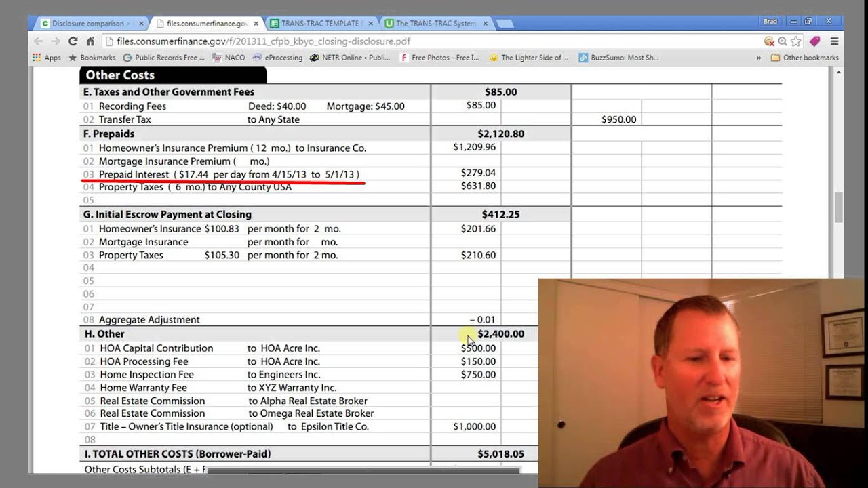The height and width of the screenshot is (488, 868).
Task: Open the Bookmarks star bookmark
Action: click(92, 58)
